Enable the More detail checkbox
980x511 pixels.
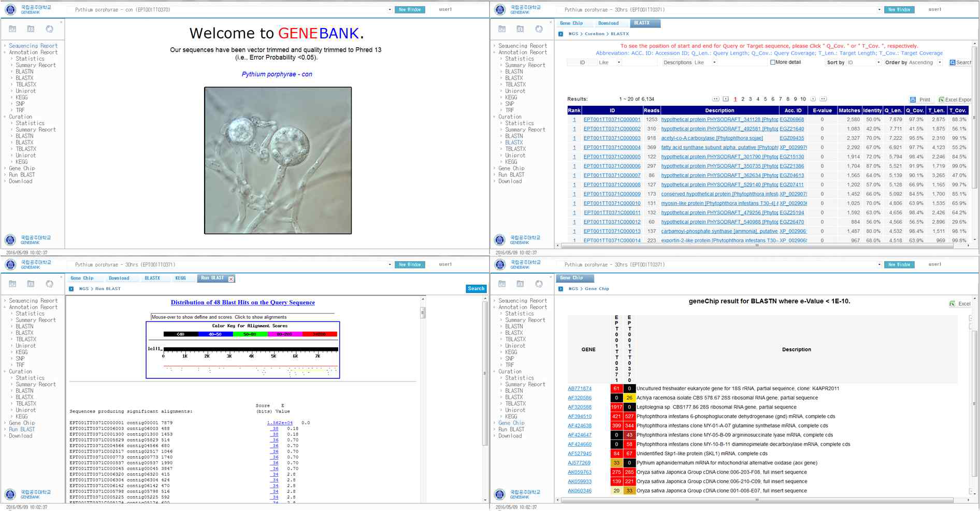click(773, 62)
